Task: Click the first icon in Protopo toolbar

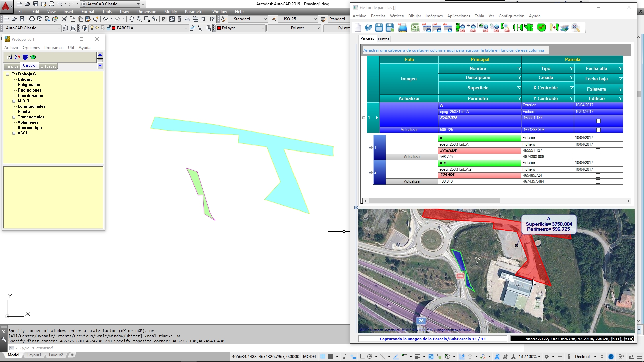Action: (10, 57)
